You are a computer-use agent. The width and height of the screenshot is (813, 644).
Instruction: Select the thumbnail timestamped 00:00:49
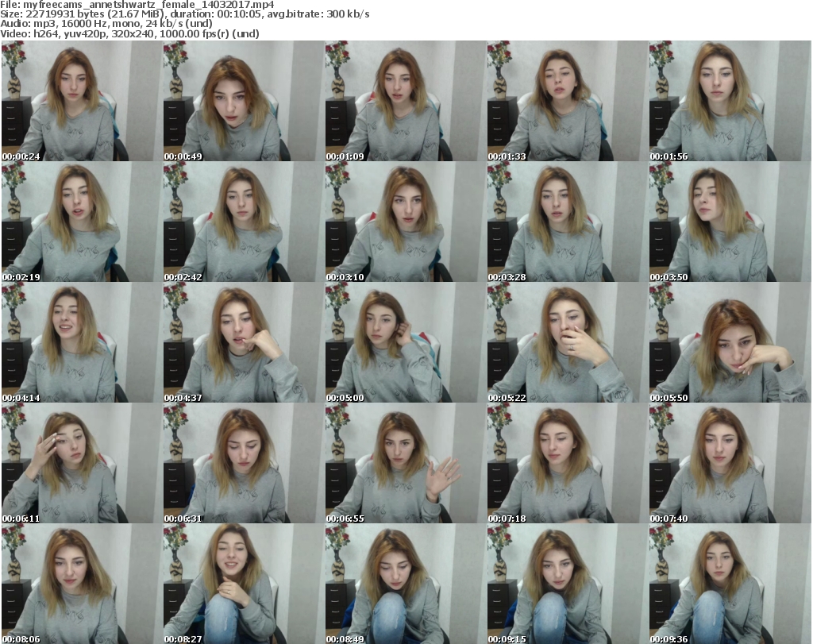tap(244, 101)
